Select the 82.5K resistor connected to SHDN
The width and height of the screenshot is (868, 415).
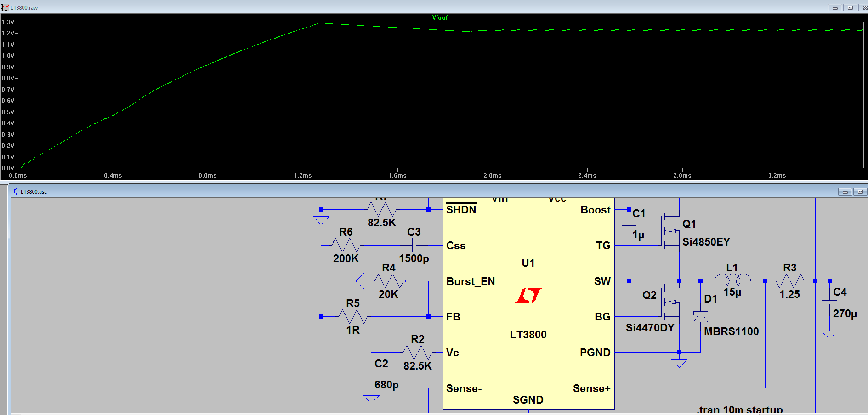click(x=381, y=209)
